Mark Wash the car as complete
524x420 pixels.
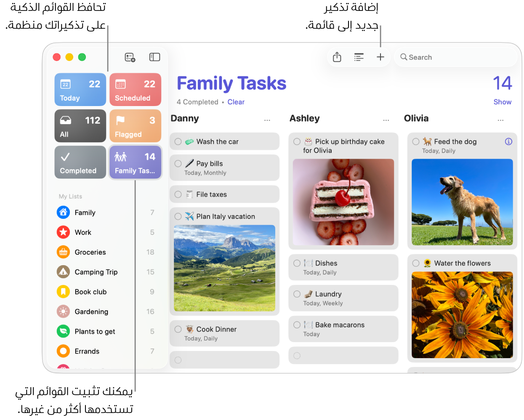click(x=178, y=142)
